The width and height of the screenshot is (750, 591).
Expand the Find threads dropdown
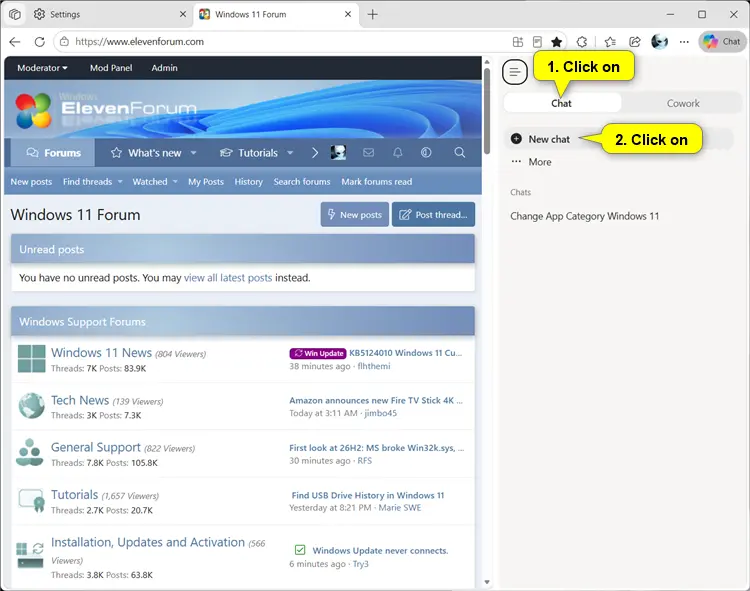click(120, 182)
